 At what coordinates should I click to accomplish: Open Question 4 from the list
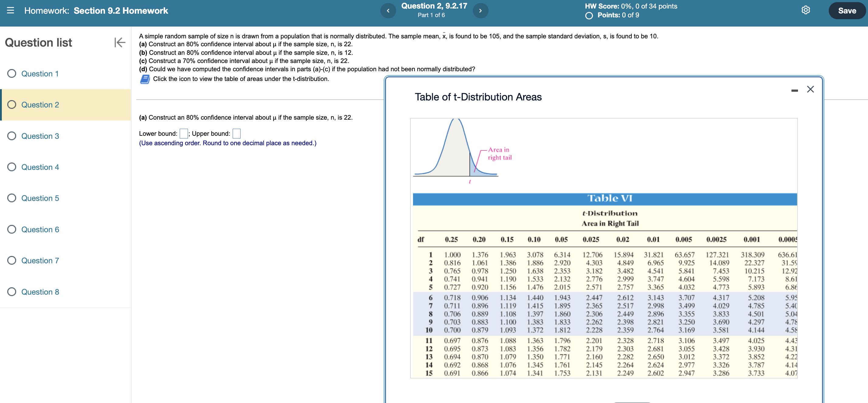(x=40, y=167)
